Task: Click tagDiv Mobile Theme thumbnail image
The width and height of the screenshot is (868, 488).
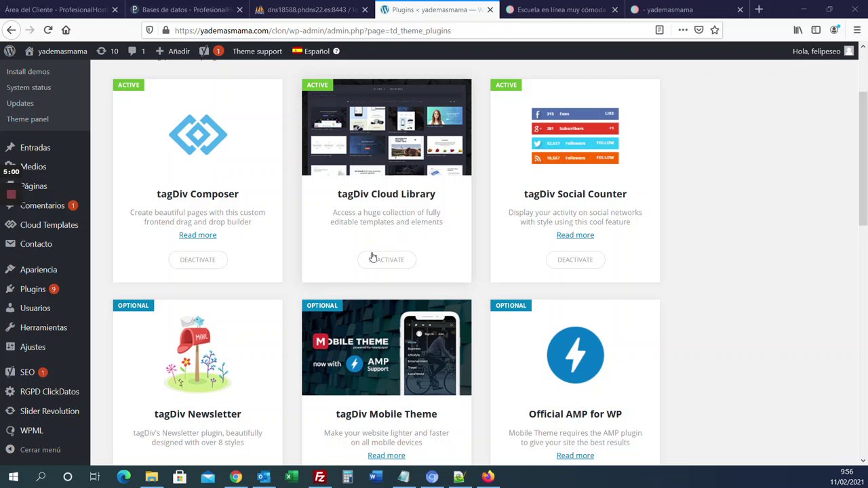Action: click(387, 348)
